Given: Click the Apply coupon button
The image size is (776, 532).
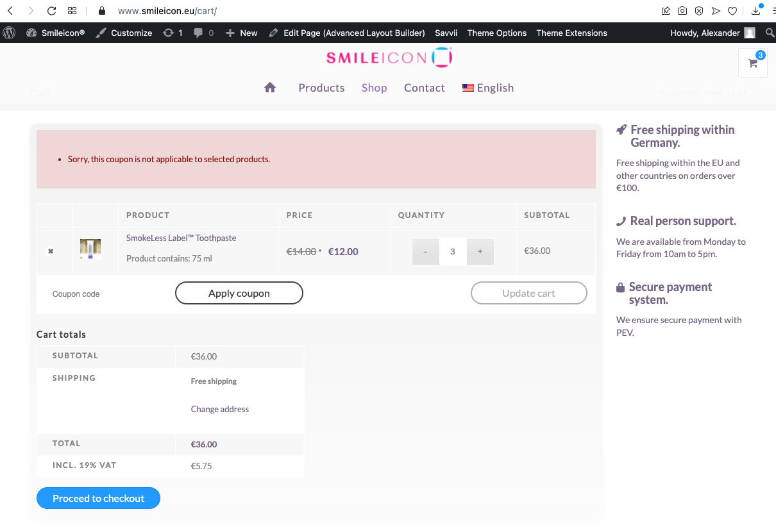Looking at the screenshot, I should 239,293.
